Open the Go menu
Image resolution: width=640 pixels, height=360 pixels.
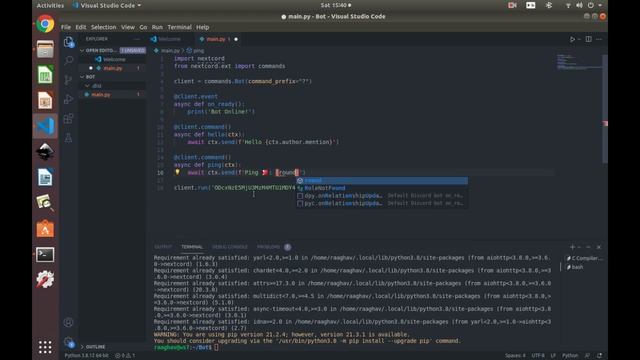pyautogui.click(x=143, y=27)
